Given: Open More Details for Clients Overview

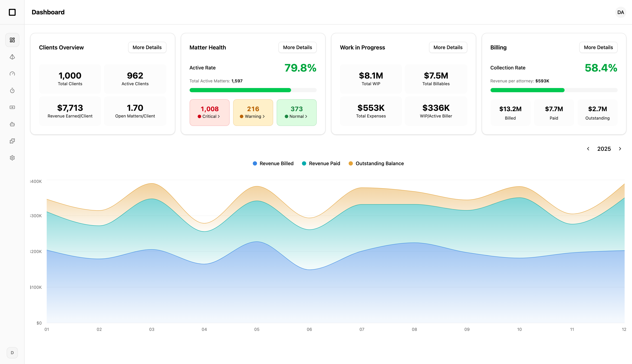Looking at the screenshot, I should tap(147, 47).
